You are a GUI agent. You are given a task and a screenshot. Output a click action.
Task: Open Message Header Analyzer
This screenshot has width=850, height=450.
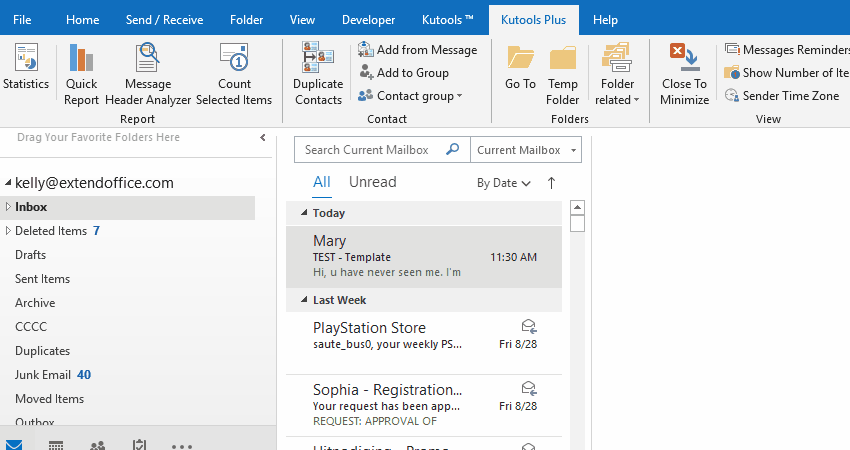[x=147, y=75]
